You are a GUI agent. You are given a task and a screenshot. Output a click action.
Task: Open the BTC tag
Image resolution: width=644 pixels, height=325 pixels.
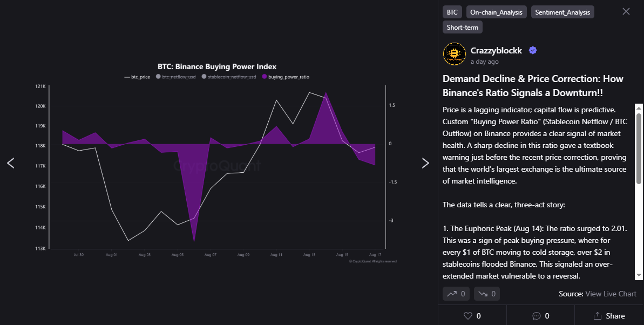click(x=452, y=12)
